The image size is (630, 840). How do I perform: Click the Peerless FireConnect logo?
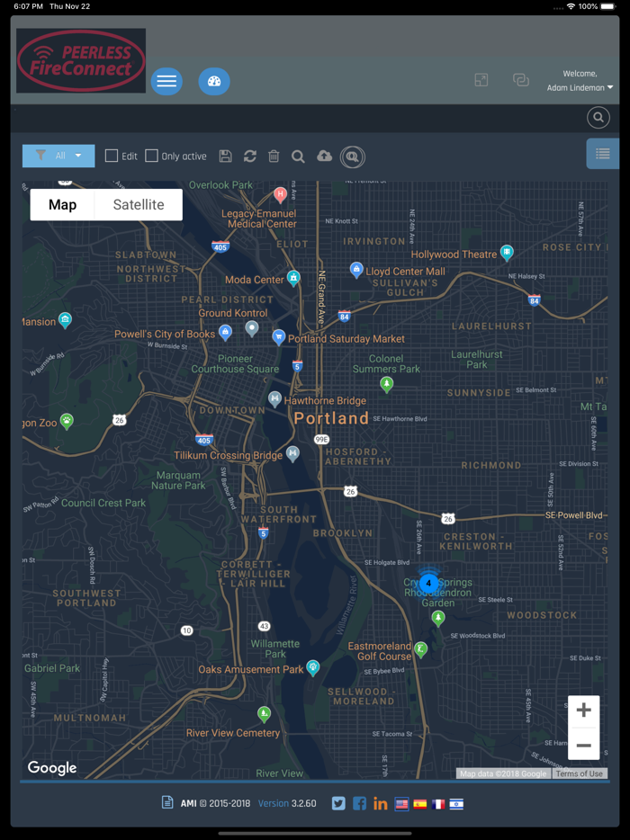[81, 60]
